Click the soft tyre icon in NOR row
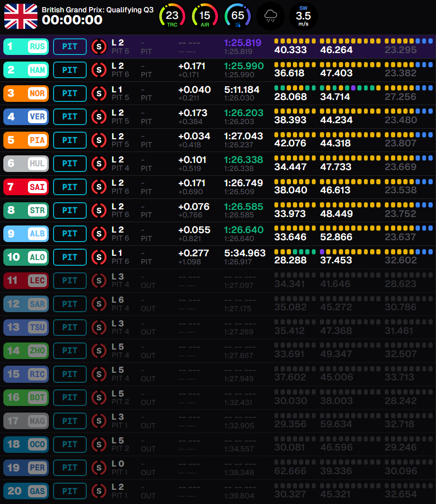 99,93
